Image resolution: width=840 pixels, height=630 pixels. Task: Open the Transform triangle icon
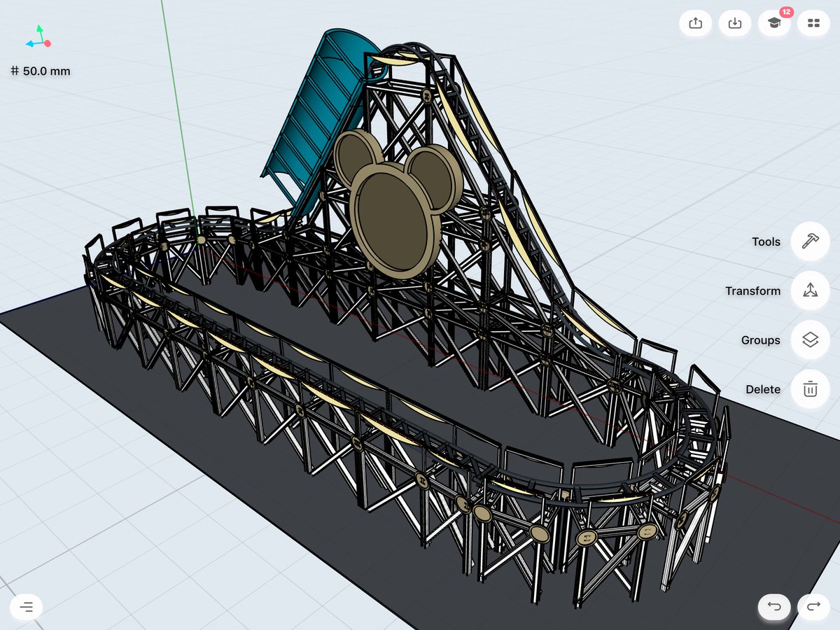[x=811, y=290]
